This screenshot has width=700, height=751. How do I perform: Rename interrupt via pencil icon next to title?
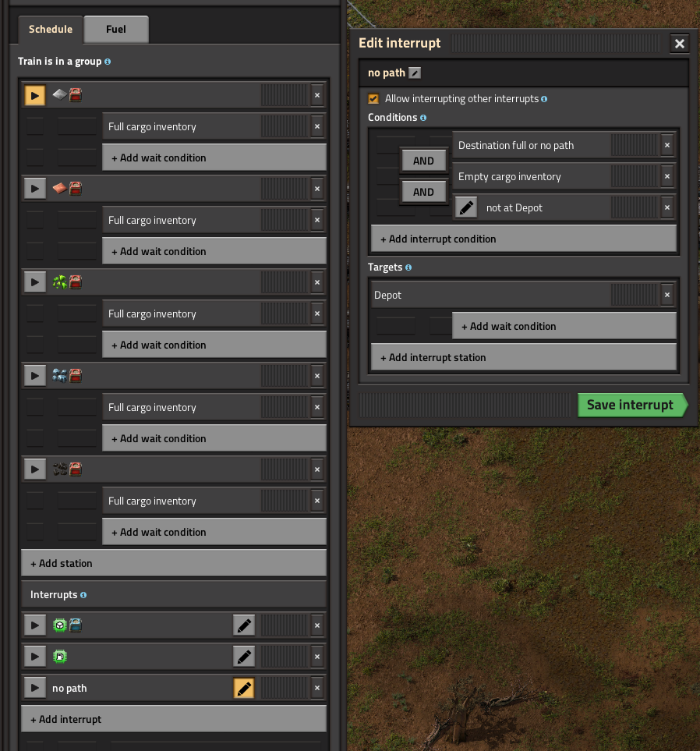point(415,73)
